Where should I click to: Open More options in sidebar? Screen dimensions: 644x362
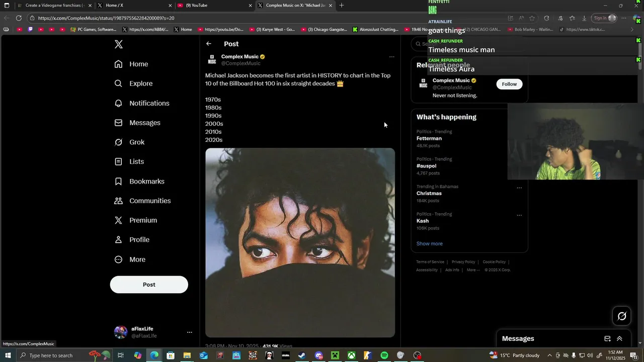[x=130, y=259]
